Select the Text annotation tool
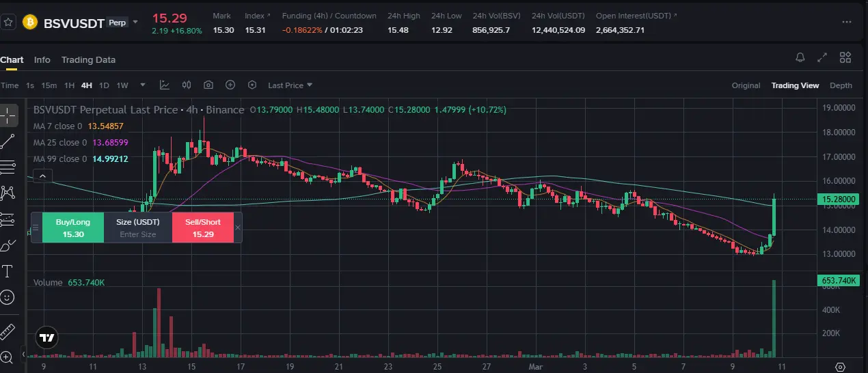868x373 pixels. (x=8, y=271)
